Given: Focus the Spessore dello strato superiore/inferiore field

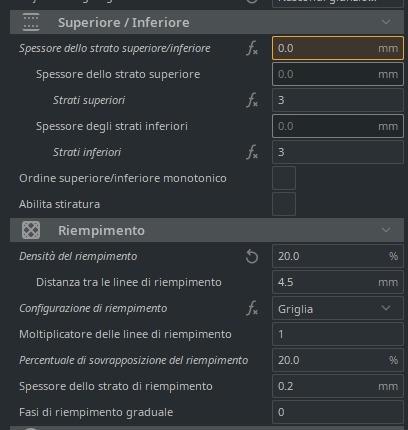Looking at the screenshot, I should click(338, 48).
